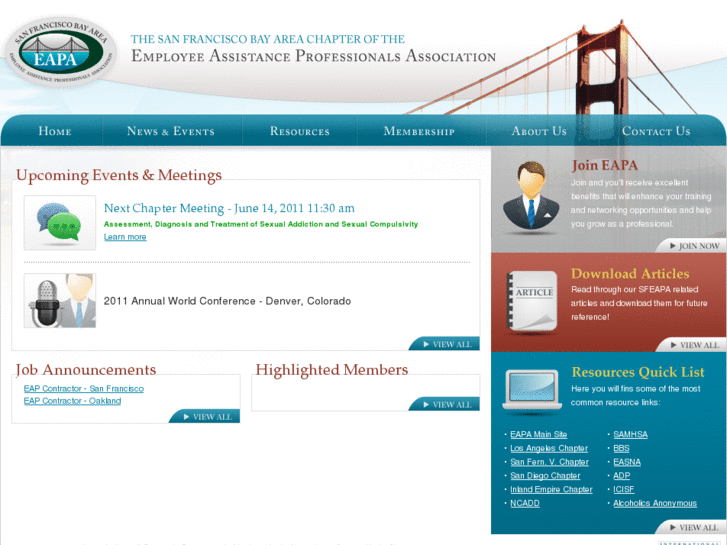Viewport: 727px width, 545px height.
Task: Click the EAPA oval logo
Action: pyautogui.click(x=61, y=51)
